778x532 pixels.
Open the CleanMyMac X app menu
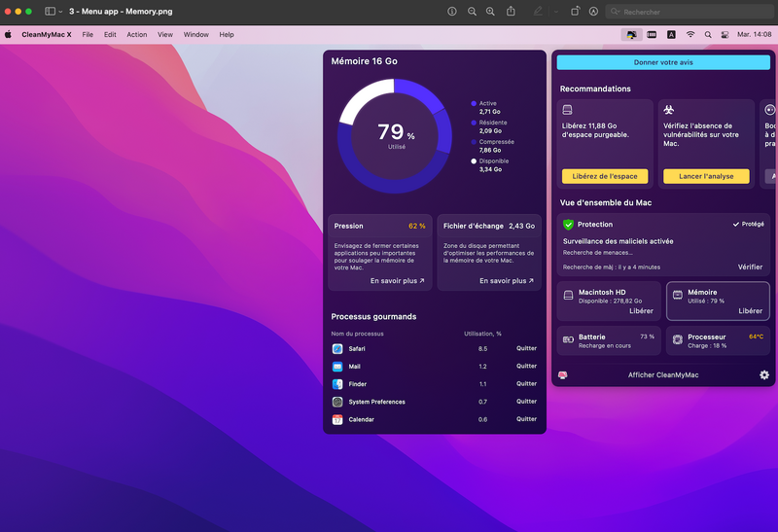47,34
